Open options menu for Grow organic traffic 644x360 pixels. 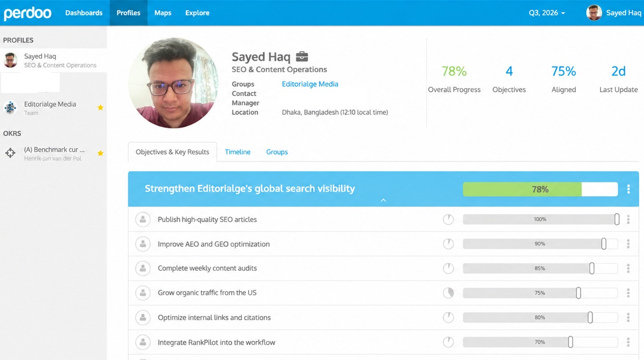628,293
